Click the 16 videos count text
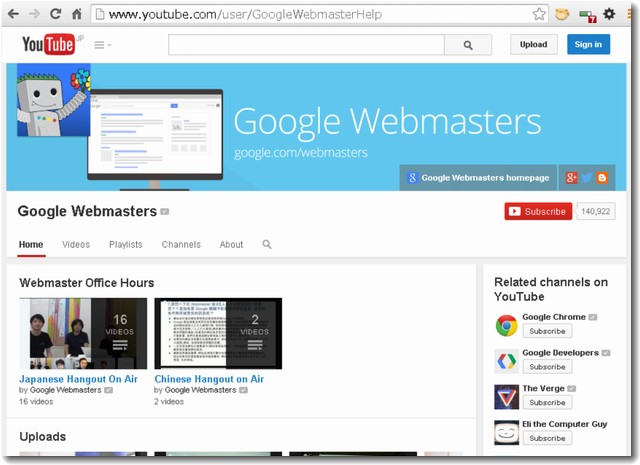Image resolution: width=640 pixels, height=465 pixels. pyautogui.click(x=36, y=401)
